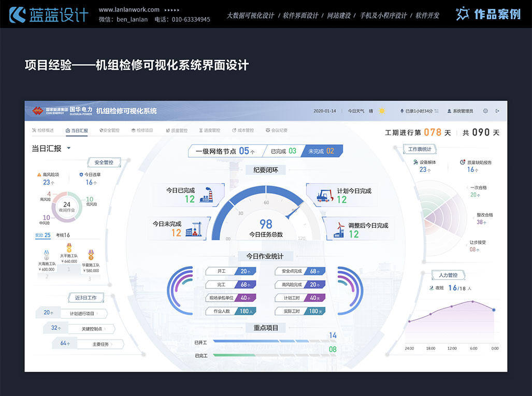The image size is (532, 396).
Task: Click the sunny weather icon
Action: click(382, 111)
